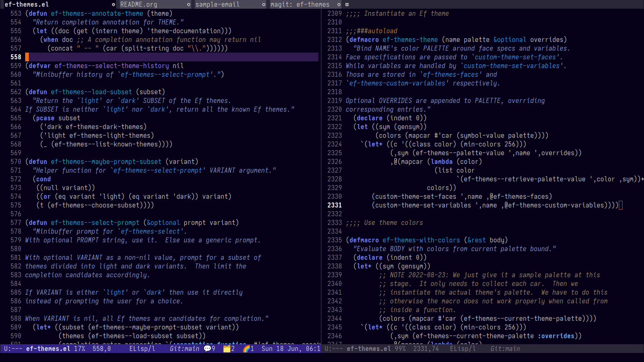Click the 99% position indicator
This screenshot has height=362, width=644.
pyautogui.click(x=400, y=349)
